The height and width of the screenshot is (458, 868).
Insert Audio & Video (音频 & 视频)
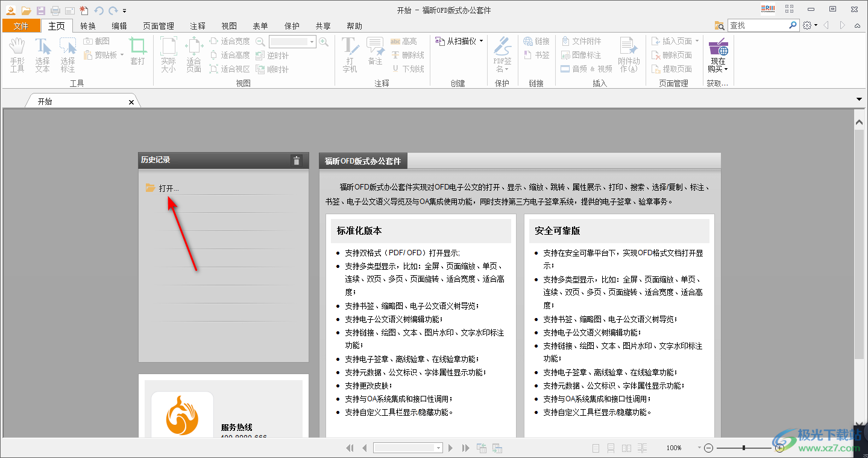tap(586, 69)
